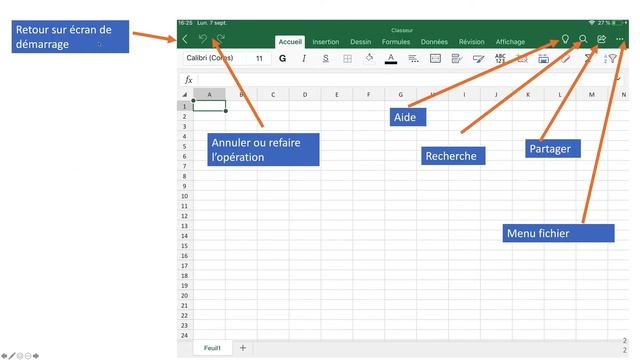Viewport: 640px width, 360px height.
Task: Switch to the Données tab
Action: pyautogui.click(x=434, y=42)
